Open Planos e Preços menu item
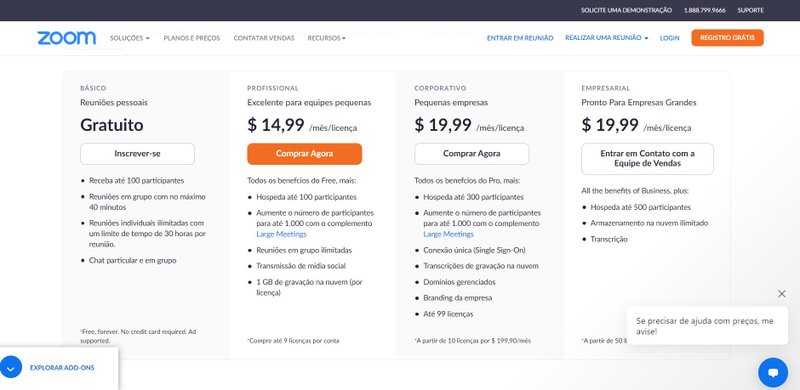The image size is (800, 390). coord(192,38)
